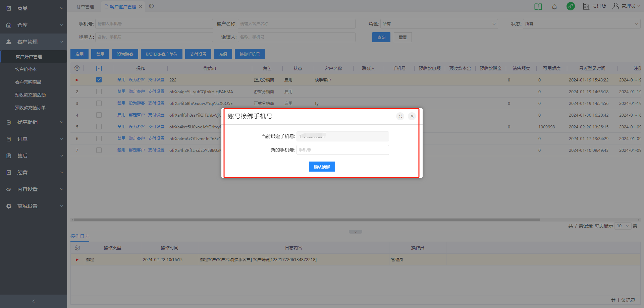Click the 售后 sidebar icon
The height and width of the screenshot is (308, 644).
[9, 156]
